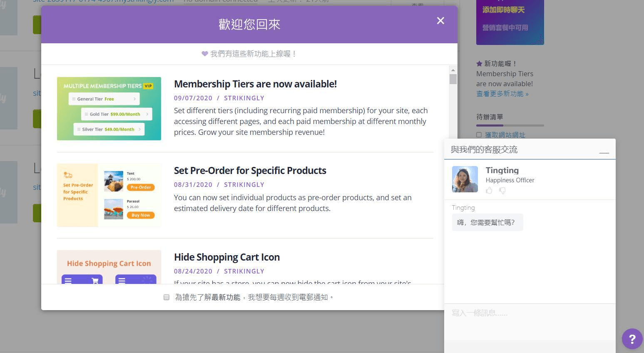This screenshot has width=644, height=353.
Task: Click the to-do list progress bar
Action: pyautogui.click(x=510, y=125)
